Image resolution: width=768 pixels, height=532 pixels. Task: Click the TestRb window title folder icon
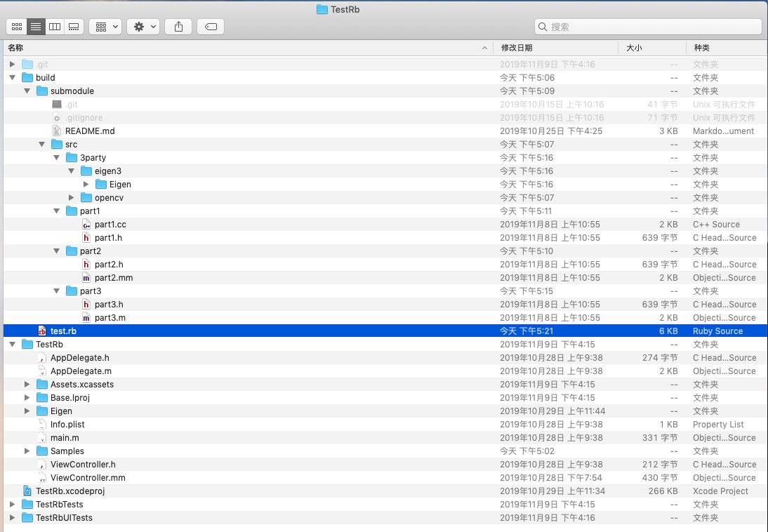pyautogui.click(x=322, y=9)
